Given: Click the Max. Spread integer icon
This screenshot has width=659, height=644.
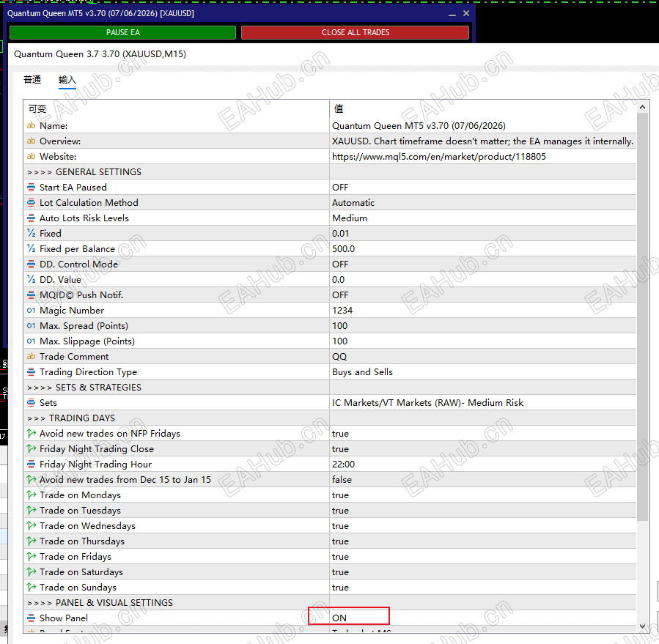Looking at the screenshot, I should pyautogui.click(x=31, y=325).
